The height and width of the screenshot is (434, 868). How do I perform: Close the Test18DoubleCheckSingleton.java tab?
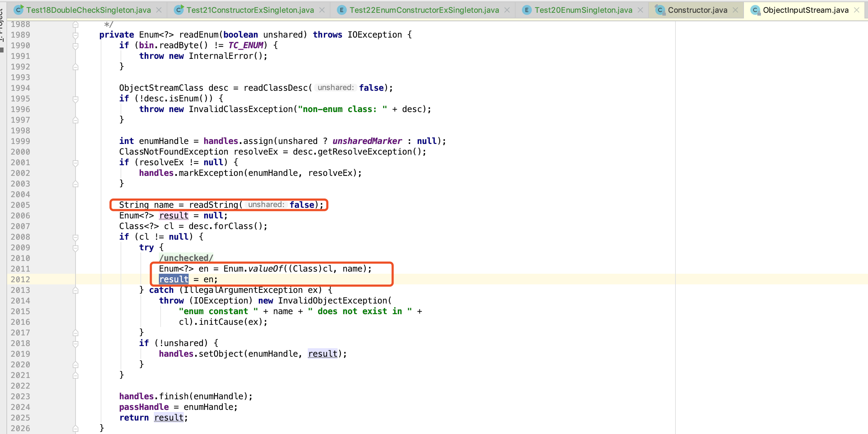(159, 10)
